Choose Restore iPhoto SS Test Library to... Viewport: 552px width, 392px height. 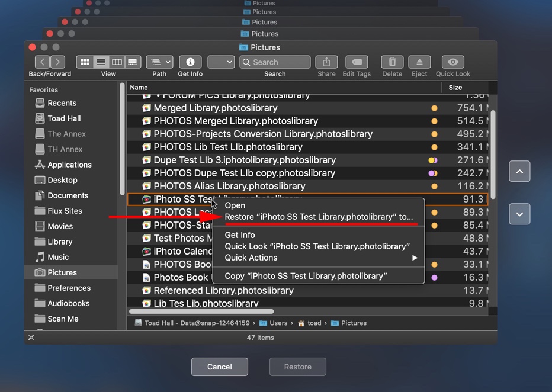pos(318,217)
